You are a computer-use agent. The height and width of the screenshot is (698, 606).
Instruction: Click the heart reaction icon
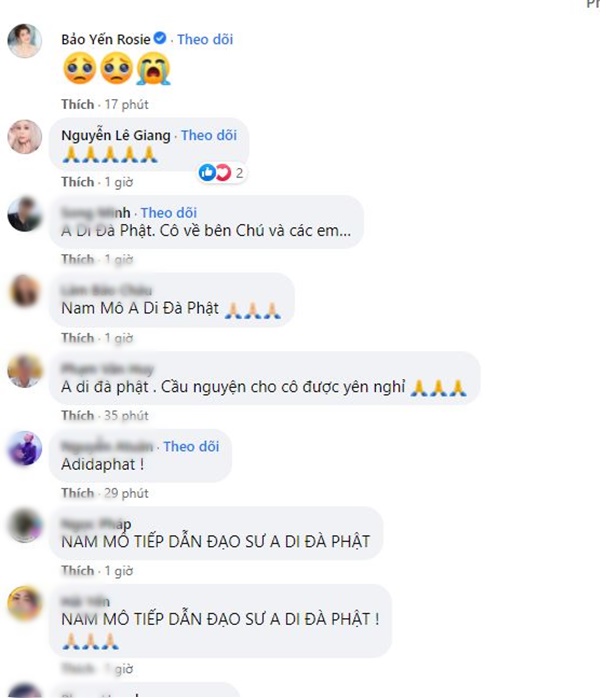tap(224, 172)
